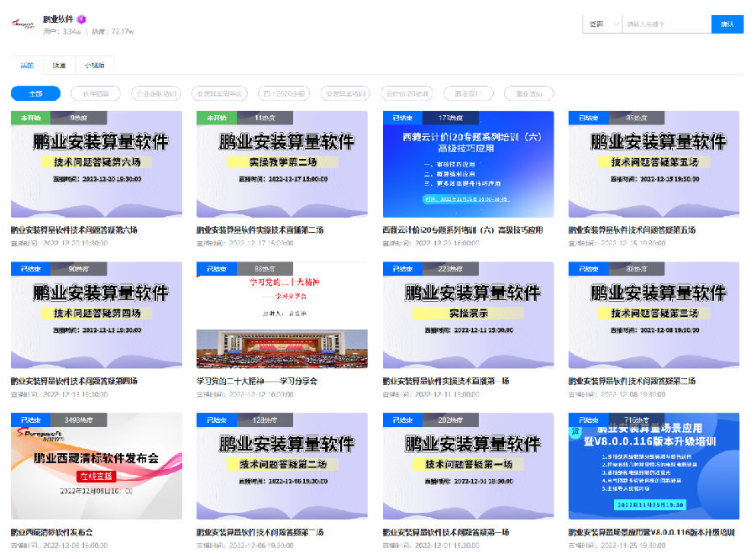Click the 确认 search button
Image resolution: width=756 pixels, height=559 pixels.
pos(725,24)
